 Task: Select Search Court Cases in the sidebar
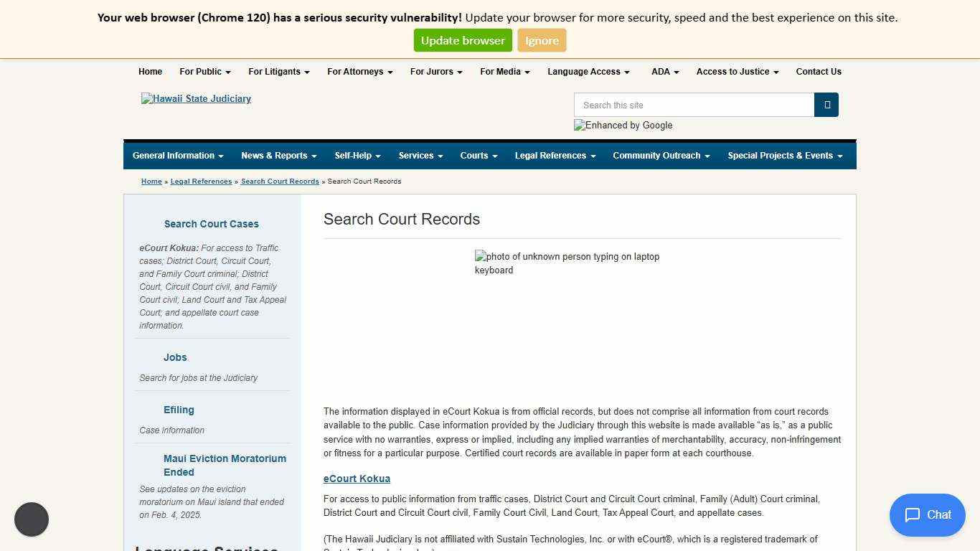coord(211,224)
